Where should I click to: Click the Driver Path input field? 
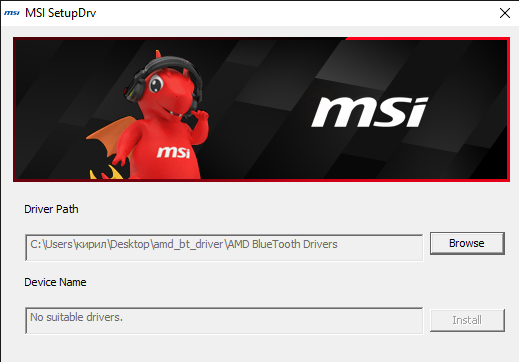coord(224,248)
